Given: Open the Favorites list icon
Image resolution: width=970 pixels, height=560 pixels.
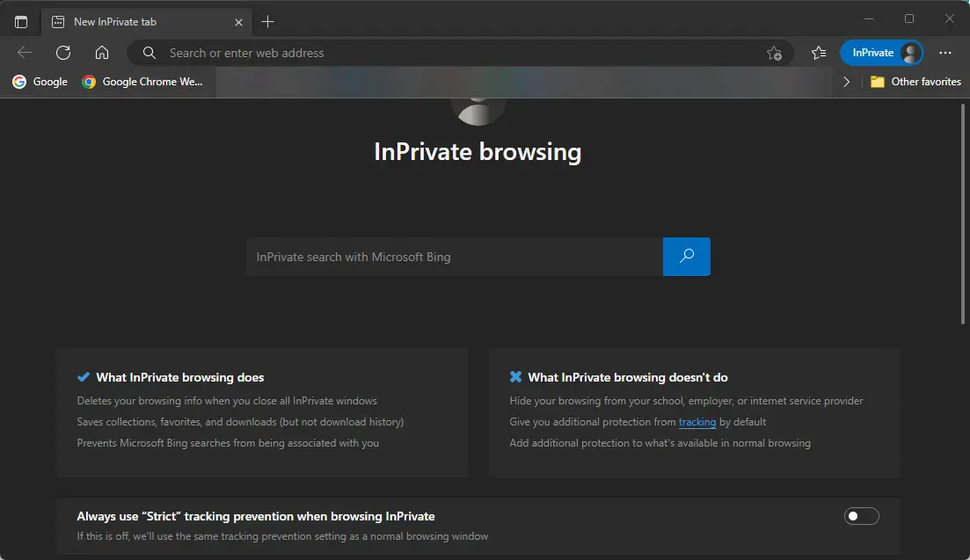Looking at the screenshot, I should pyautogui.click(x=819, y=53).
